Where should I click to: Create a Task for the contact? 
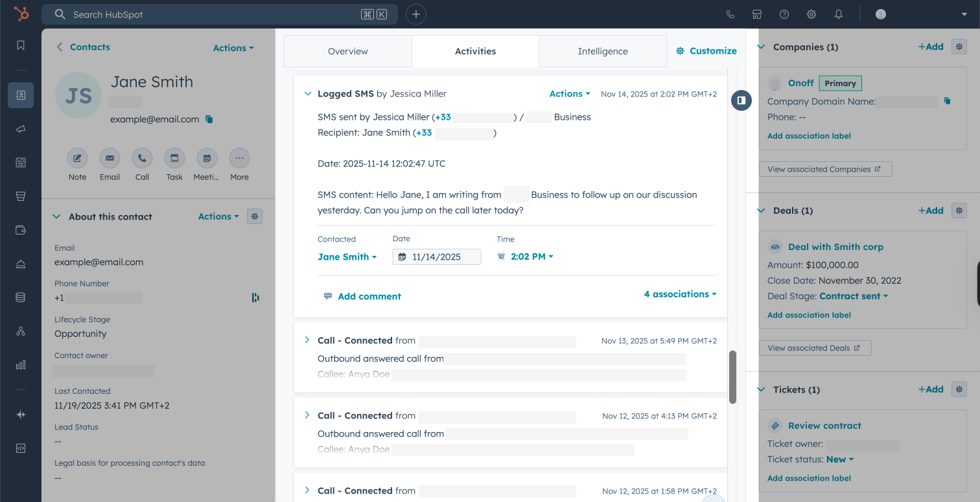coord(174,158)
